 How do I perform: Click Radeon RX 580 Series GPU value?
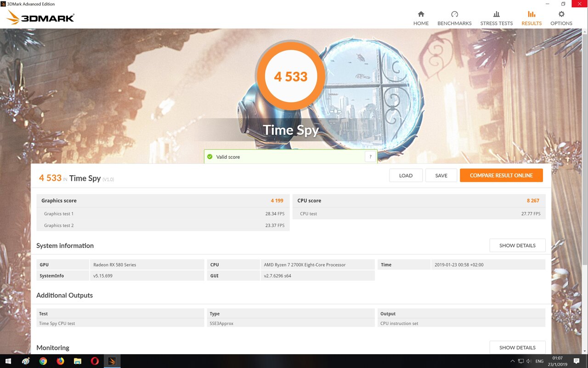[114, 264]
